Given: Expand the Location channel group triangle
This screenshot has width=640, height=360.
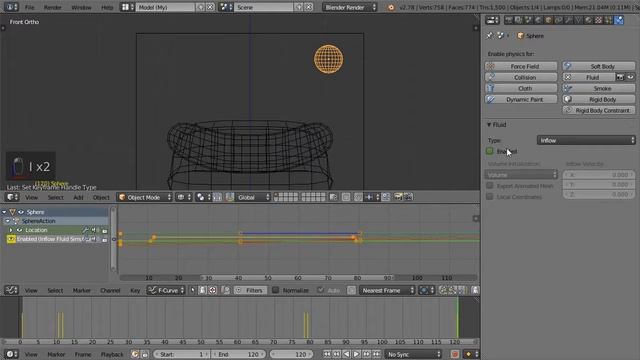Looking at the screenshot, I should [11, 230].
